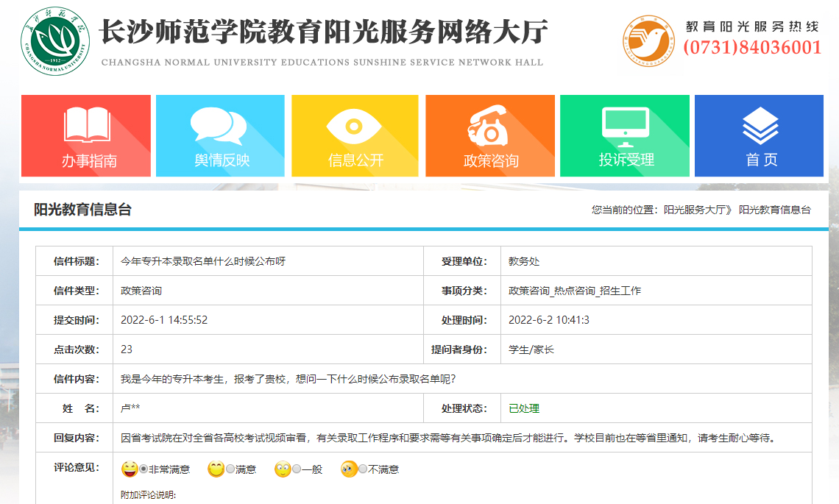Click the neutral emoji beside 一般
Screen dimensions: 839x504
click(x=284, y=468)
